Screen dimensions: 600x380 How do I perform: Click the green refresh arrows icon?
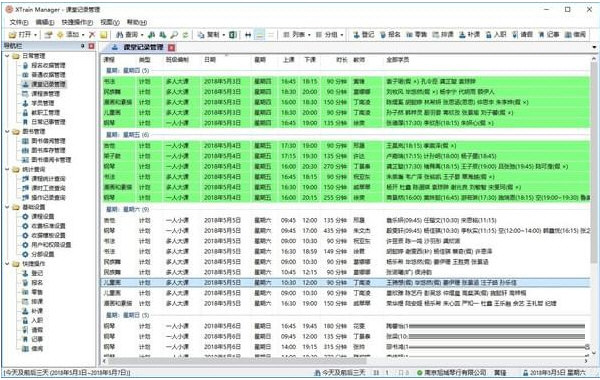(x=186, y=35)
